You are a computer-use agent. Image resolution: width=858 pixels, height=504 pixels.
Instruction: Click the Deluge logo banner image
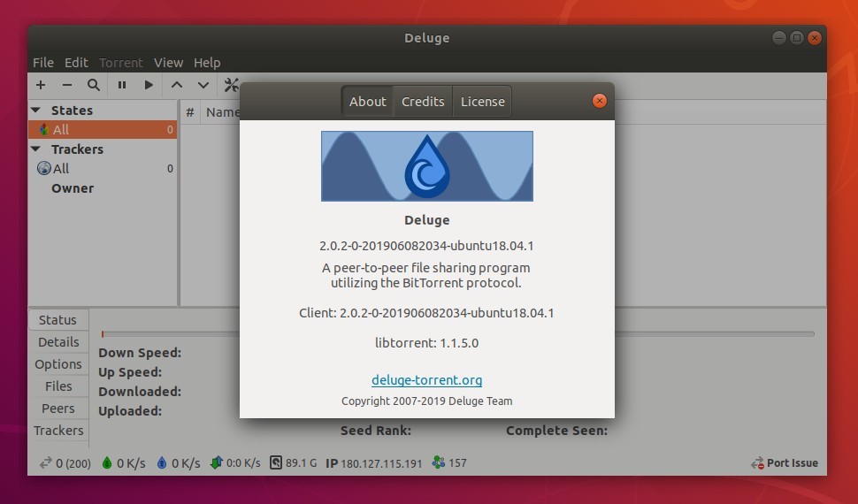(427, 166)
